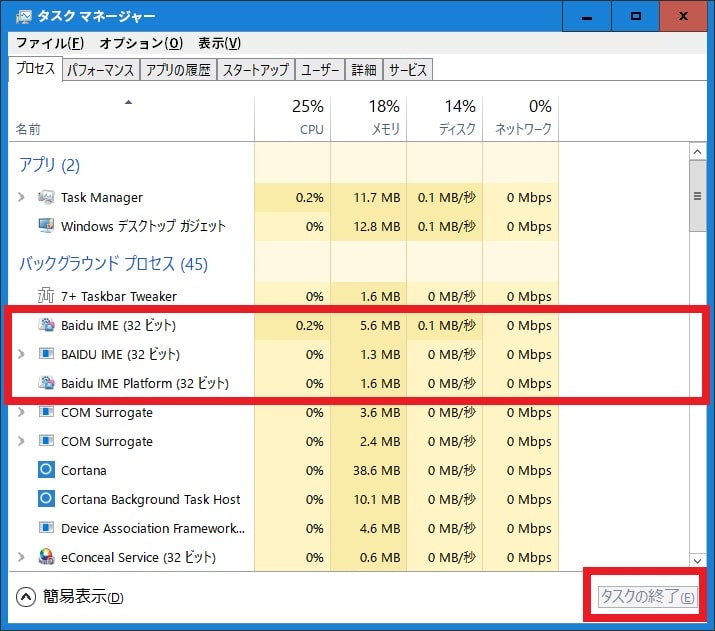The height and width of the screenshot is (631, 715).
Task: Click the scrollbar down arrow
Action: (x=697, y=560)
